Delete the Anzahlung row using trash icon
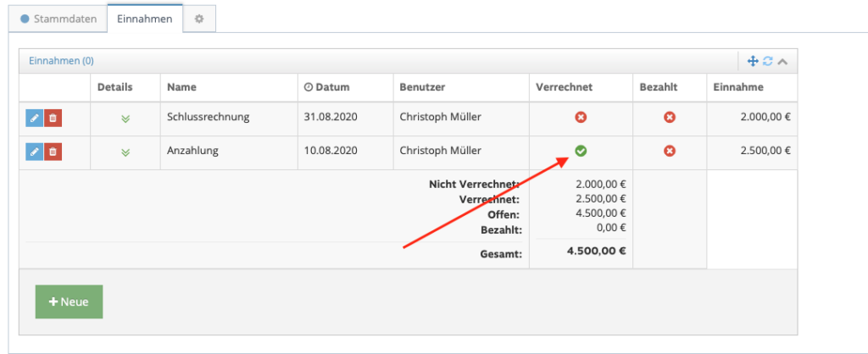Viewport: 868px width, 354px height. click(x=53, y=151)
